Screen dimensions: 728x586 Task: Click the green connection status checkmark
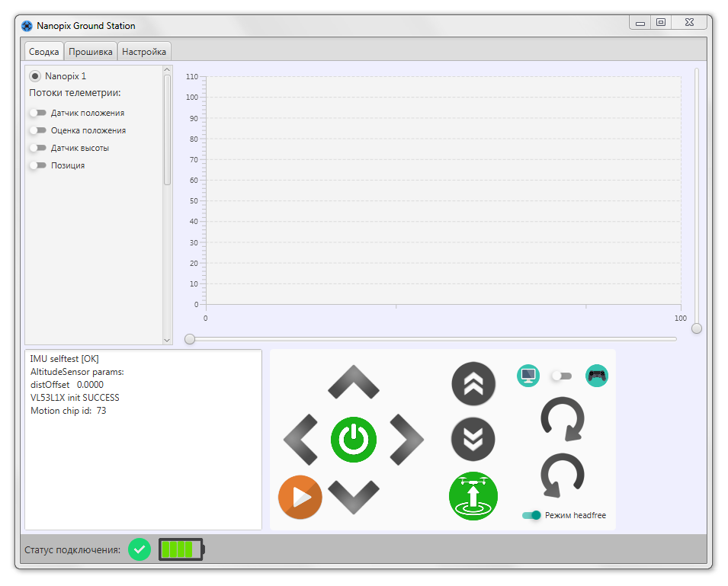tap(140, 549)
